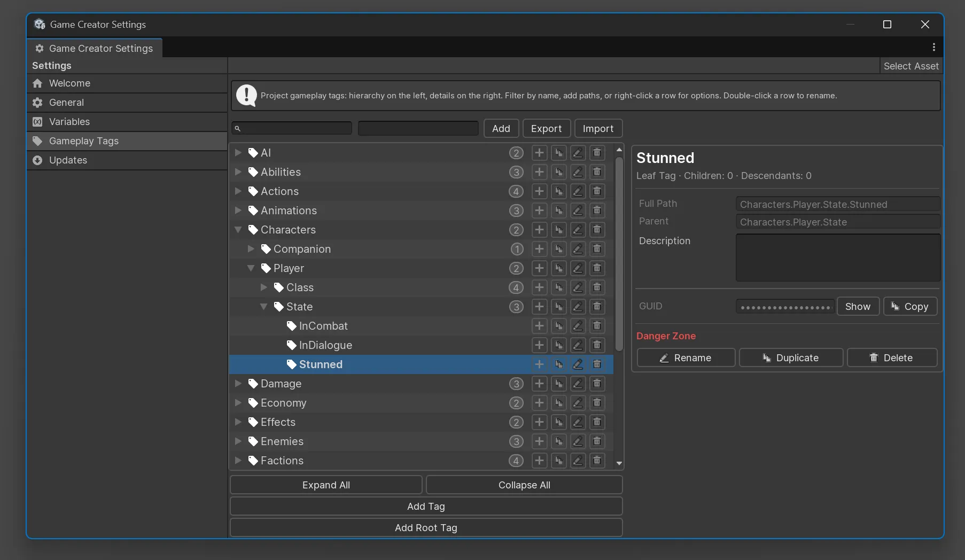This screenshot has width=965, height=560.
Task: Click the pencil icon in the InDialogue row
Action: (578, 345)
